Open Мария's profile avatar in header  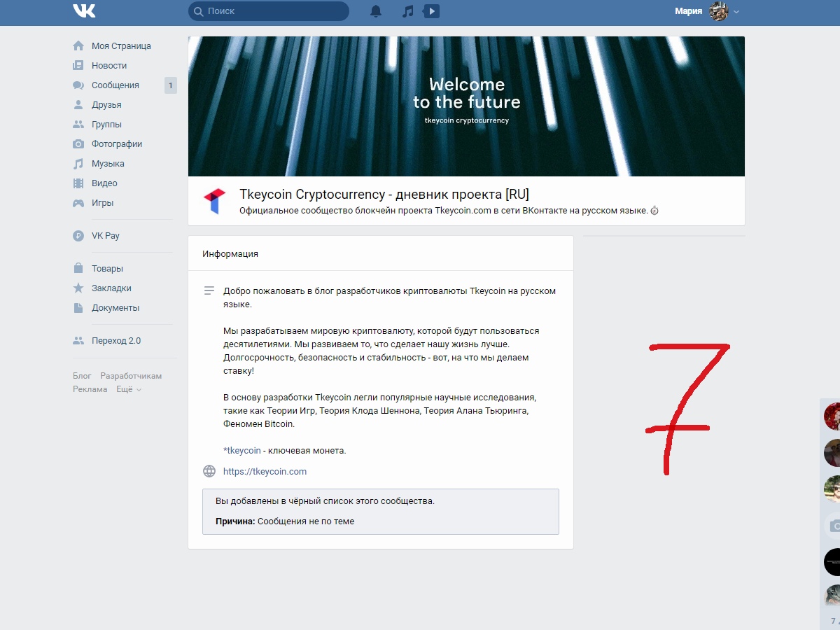point(719,11)
